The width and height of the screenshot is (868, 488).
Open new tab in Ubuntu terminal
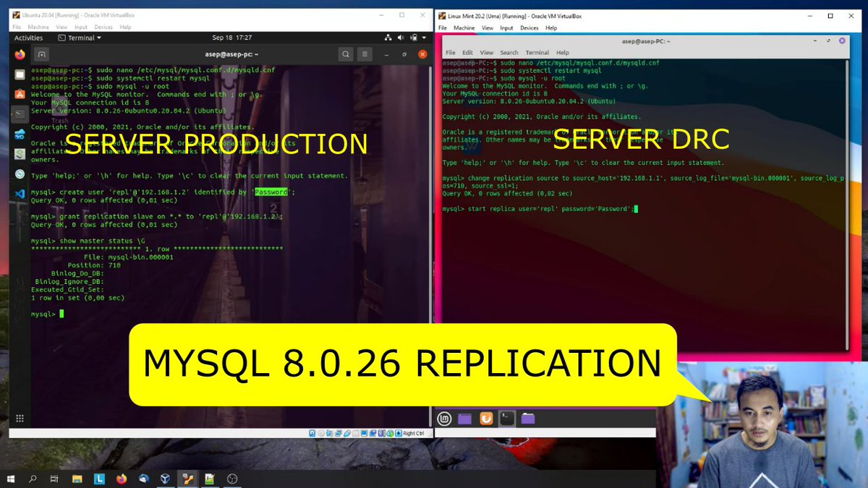point(42,53)
